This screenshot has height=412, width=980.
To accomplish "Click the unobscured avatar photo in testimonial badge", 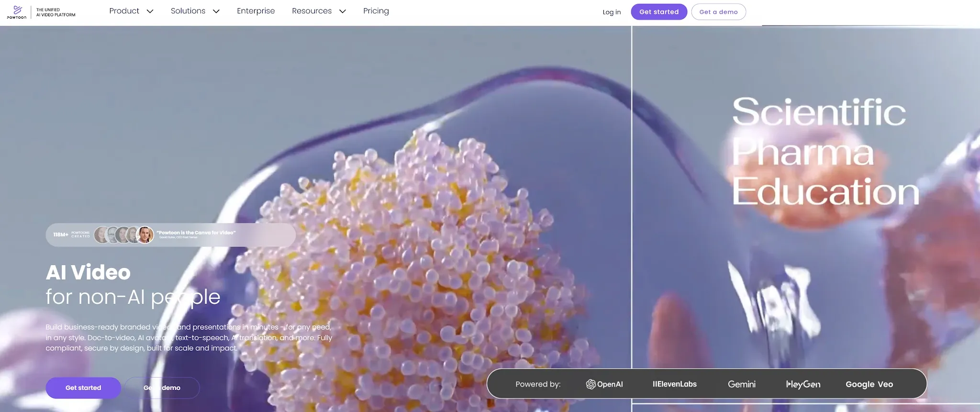I will (x=145, y=235).
